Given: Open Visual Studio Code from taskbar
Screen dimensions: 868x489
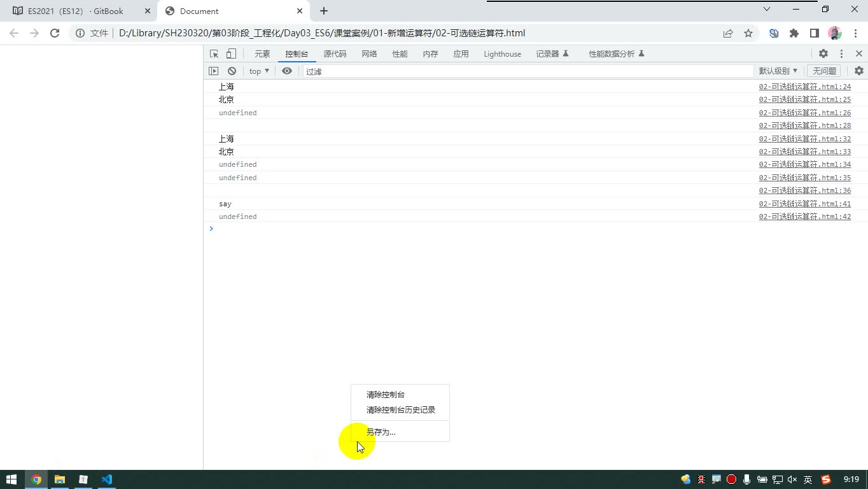Looking at the screenshot, I should coord(107,479).
